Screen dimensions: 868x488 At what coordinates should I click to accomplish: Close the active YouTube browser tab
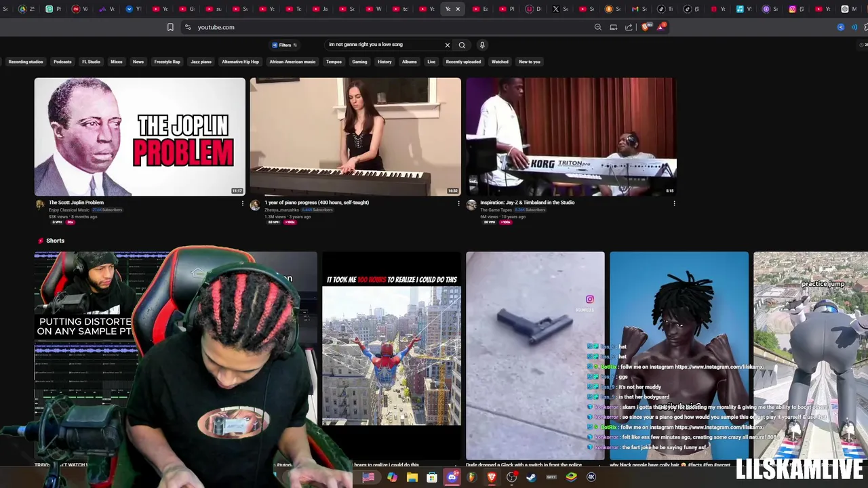click(x=458, y=9)
